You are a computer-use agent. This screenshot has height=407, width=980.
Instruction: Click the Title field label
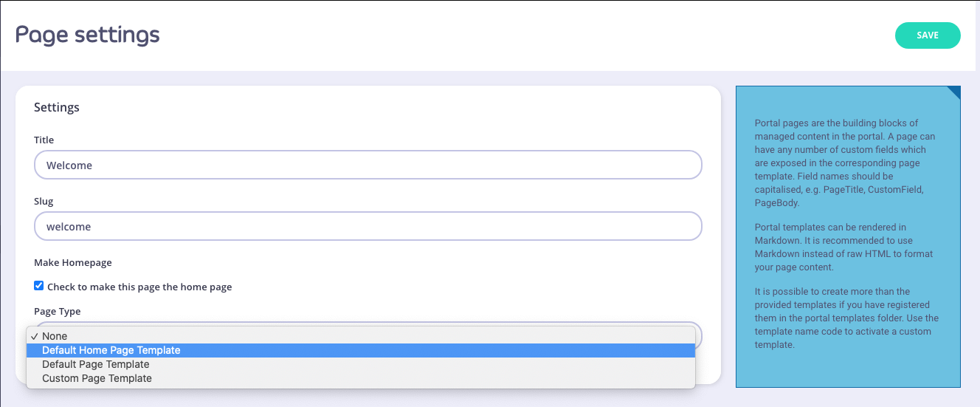[44, 140]
